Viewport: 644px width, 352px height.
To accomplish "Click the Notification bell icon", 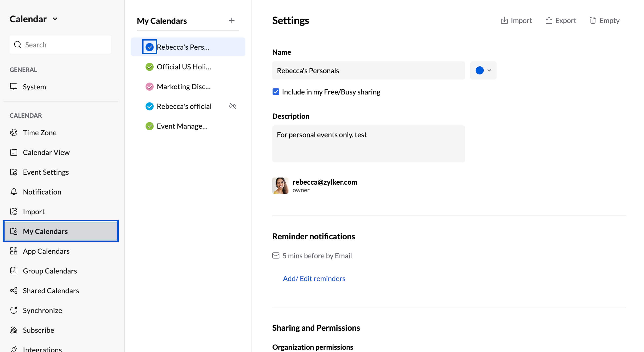I will click(x=14, y=192).
